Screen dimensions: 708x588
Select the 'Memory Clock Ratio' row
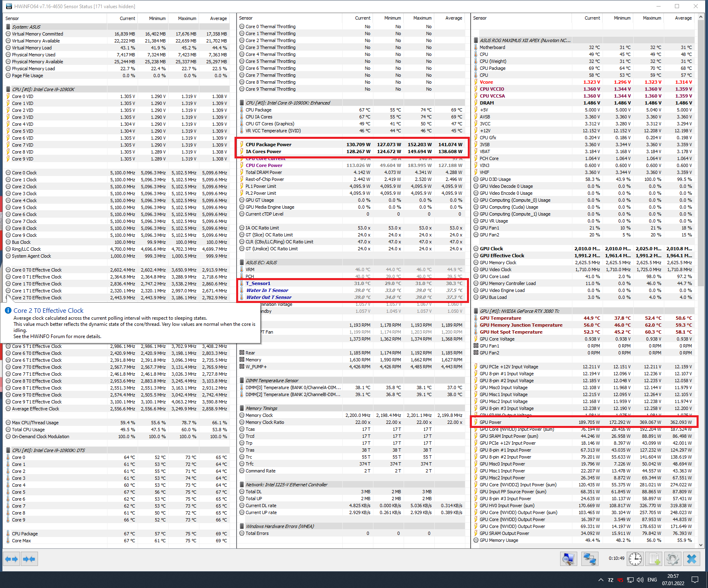click(351, 422)
